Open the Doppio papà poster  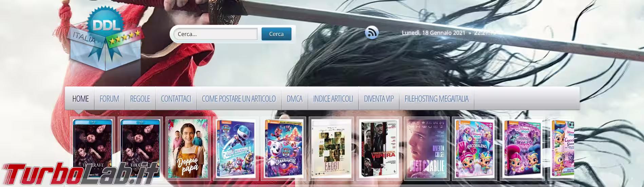(x=188, y=148)
